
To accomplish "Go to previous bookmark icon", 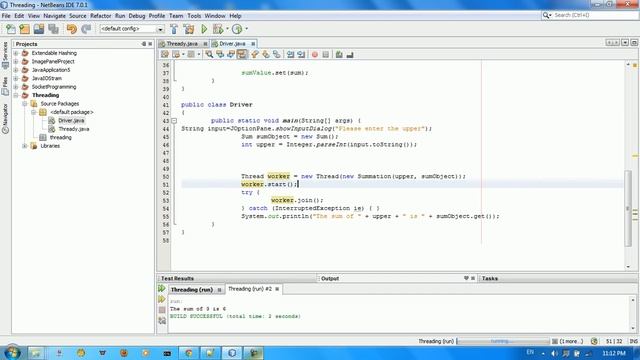I will pos(255,54).
